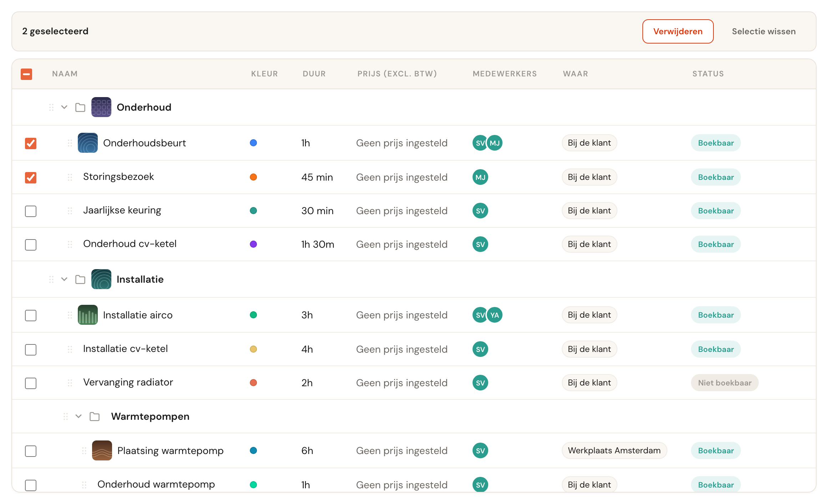Collapse the Installatie group chevron
This screenshot has height=504, width=828.
tap(64, 279)
